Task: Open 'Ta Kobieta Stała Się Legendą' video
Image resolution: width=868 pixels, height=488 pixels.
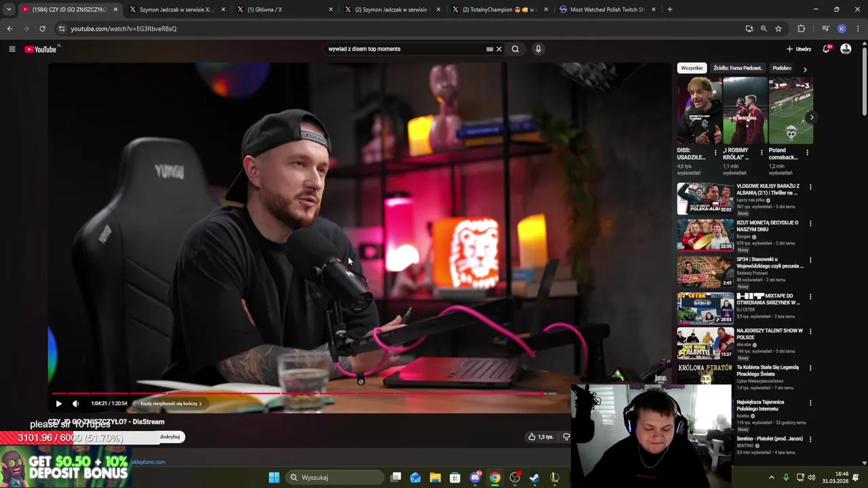Action: pyautogui.click(x=768, y=370)
